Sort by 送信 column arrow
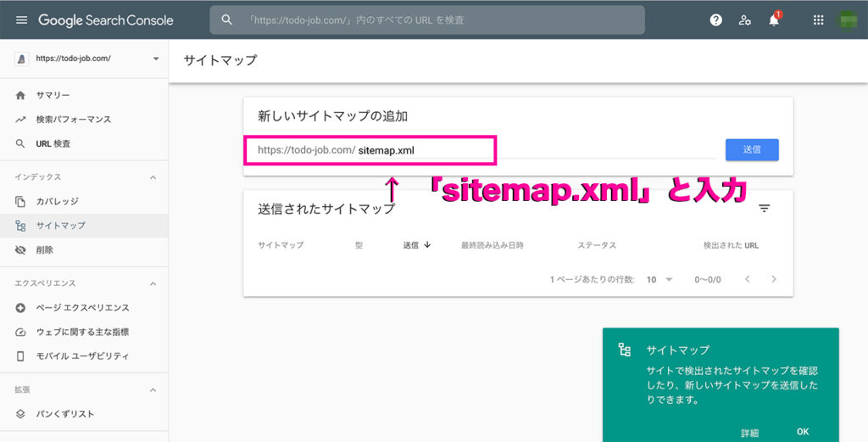Screen dimensions: 868x442 pos(427,245)
